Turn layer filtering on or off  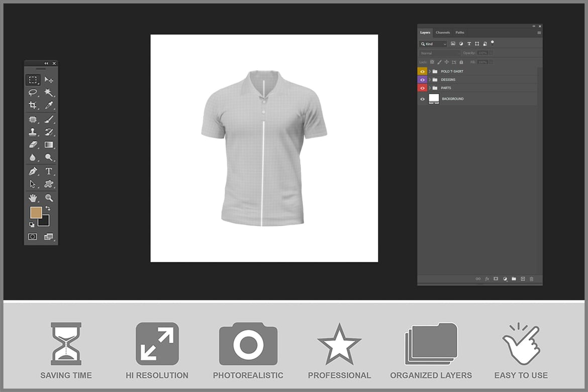[493, 42]
